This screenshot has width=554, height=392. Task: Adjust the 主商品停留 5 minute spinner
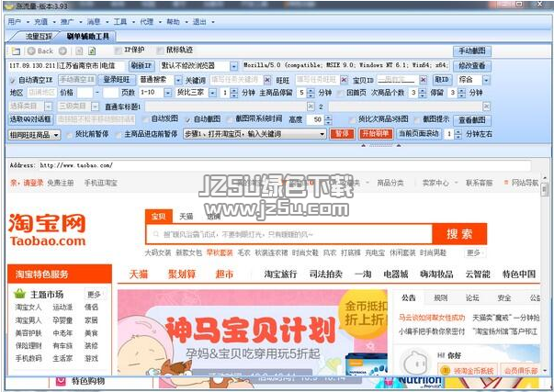click(x=311, y=93)
